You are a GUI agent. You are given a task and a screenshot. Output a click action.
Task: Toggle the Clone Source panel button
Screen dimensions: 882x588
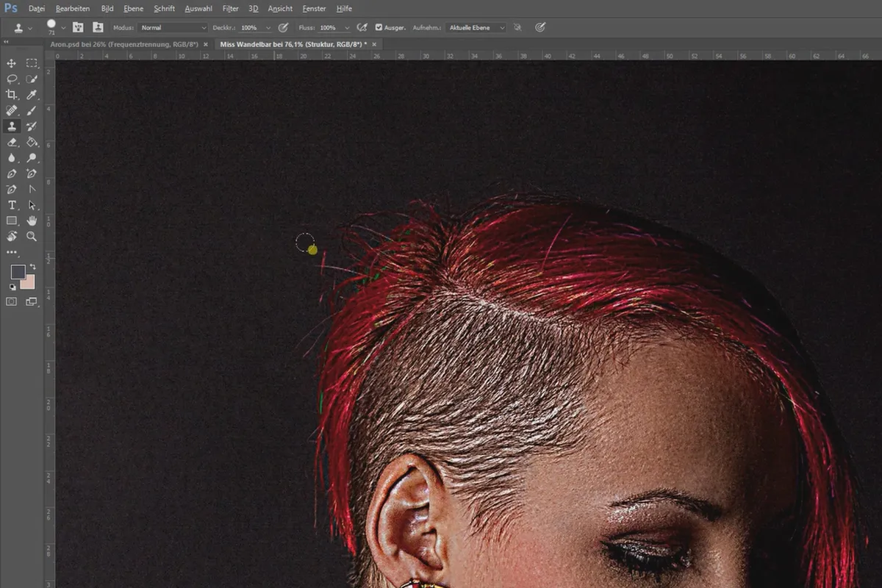pos(98,27)
